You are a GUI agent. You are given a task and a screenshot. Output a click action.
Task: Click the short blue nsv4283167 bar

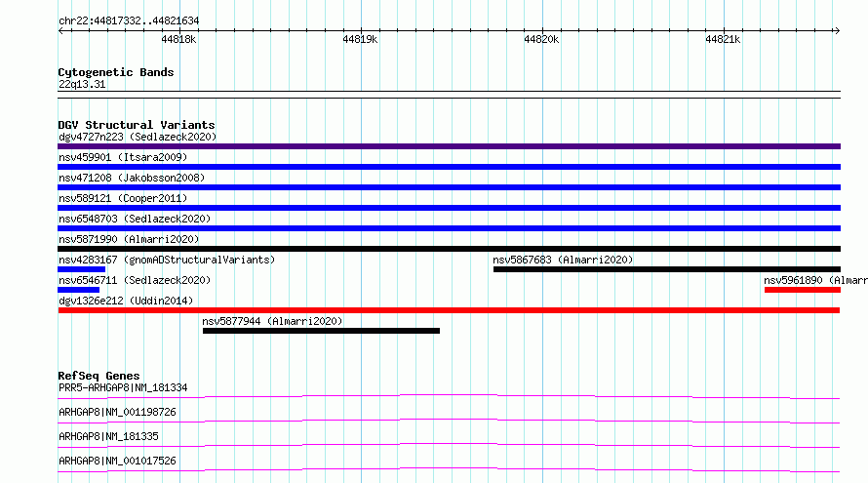[x=81, y=269]
